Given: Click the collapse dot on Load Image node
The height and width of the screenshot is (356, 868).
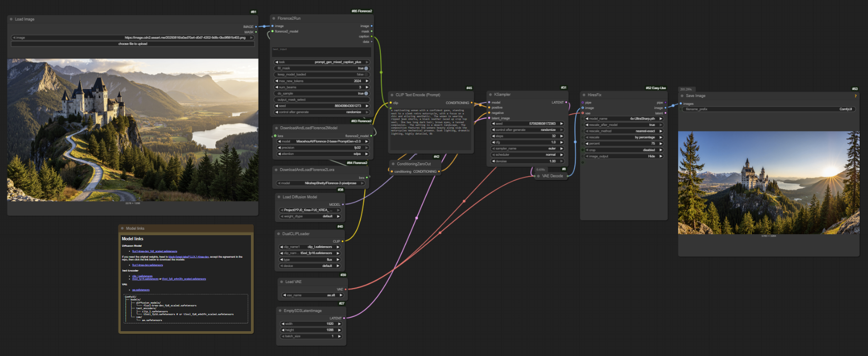Looking at the screenshot, I should tap(11, 19).
